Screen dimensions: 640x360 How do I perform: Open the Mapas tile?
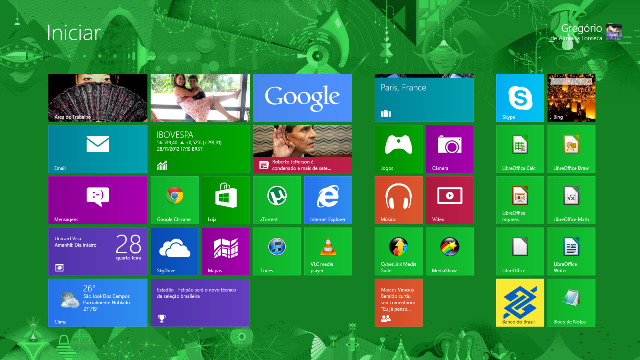coord(226,251)
